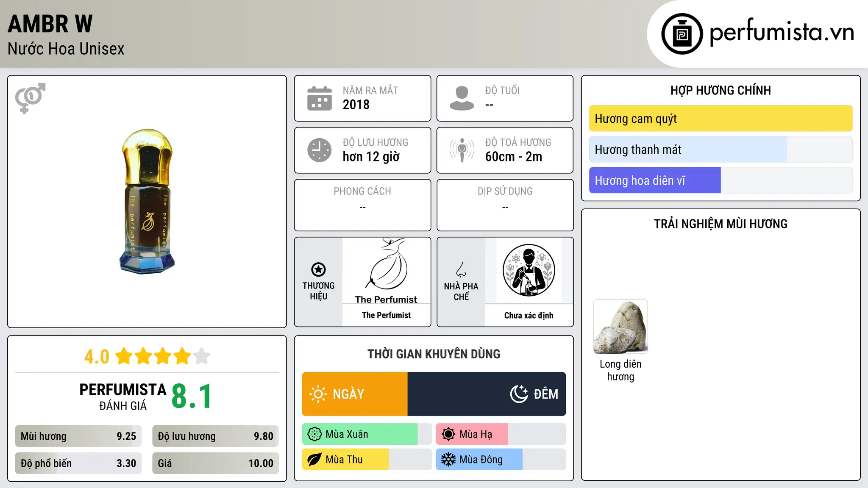
Task: Click the moon icon in the Đêm bar
Action: 519,394
